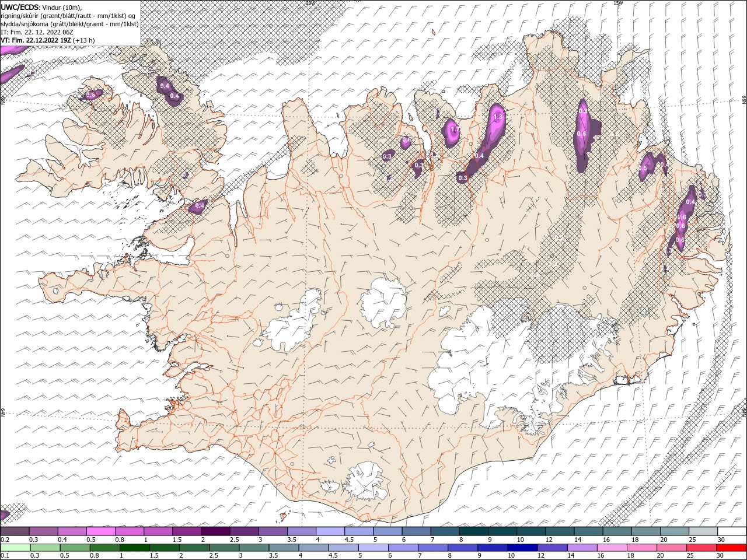Select the grey-green 3 swatch in lower legend row
The height and width of the screenshot is (560, 747).
click(x=253, y=548)
